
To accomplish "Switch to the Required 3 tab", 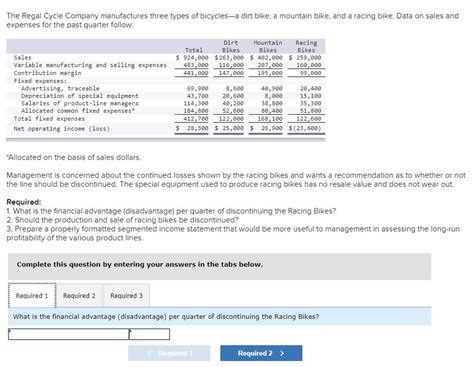I will (126, 296).
